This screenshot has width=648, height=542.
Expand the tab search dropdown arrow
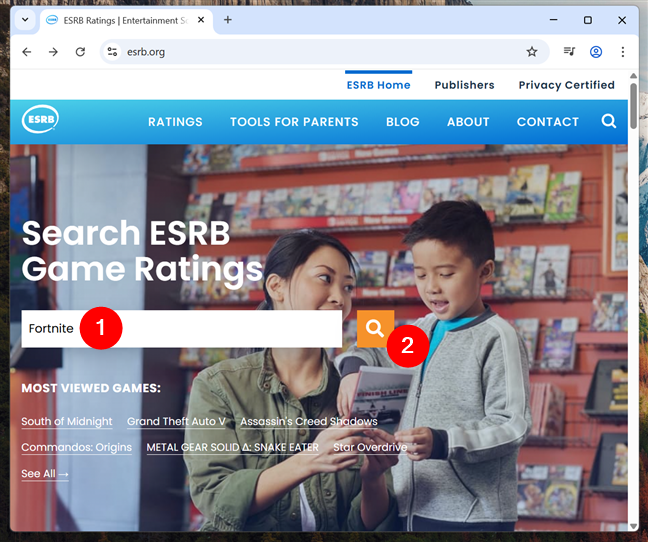(x=25, y=20)
